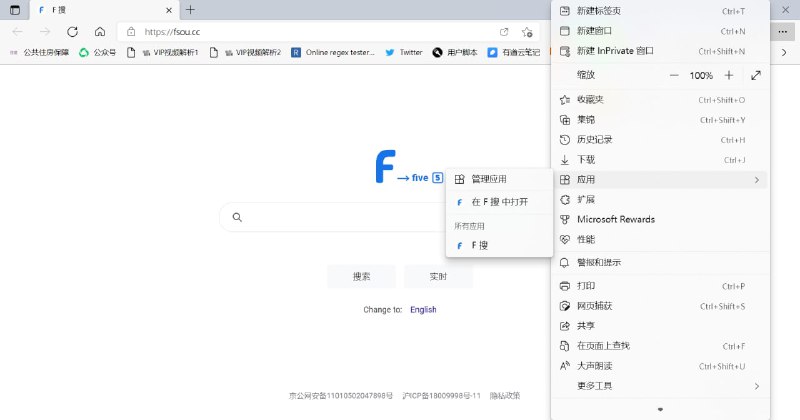Open Online regex tester bookmark

[x=333, y=52]
